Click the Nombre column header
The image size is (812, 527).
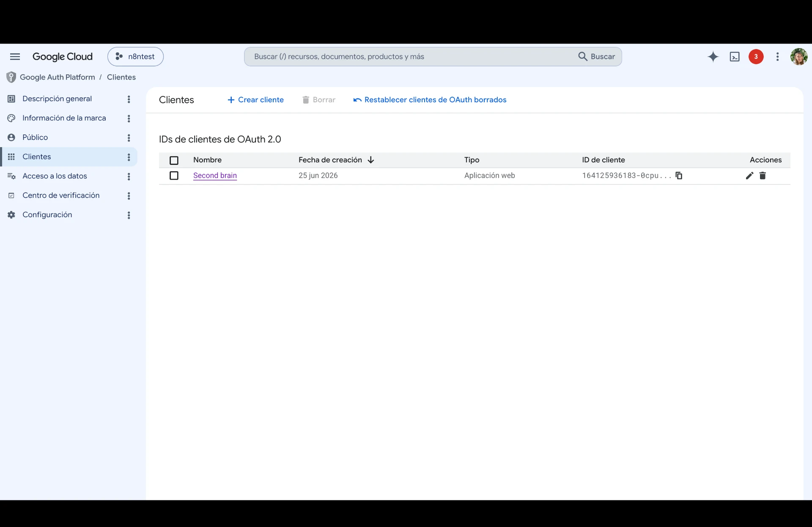click(207, 160)
